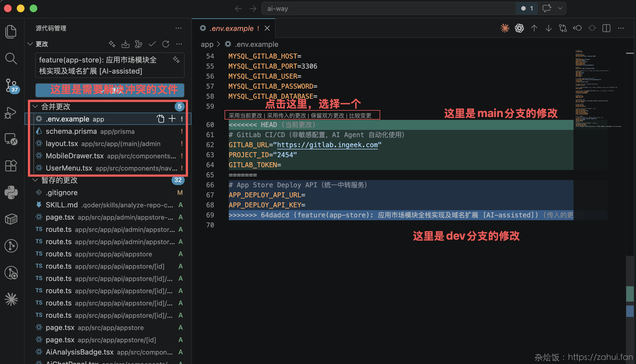The height and width of the screenshot is (364, 636).
Task: Click the editor minimap preview
Action: click(x=598, y=89)
